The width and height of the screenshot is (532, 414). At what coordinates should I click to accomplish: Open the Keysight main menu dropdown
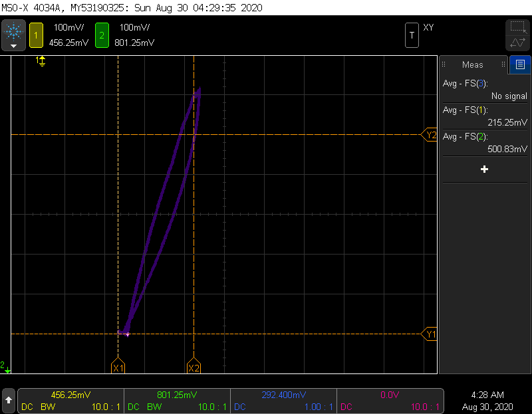coord(13,35)
